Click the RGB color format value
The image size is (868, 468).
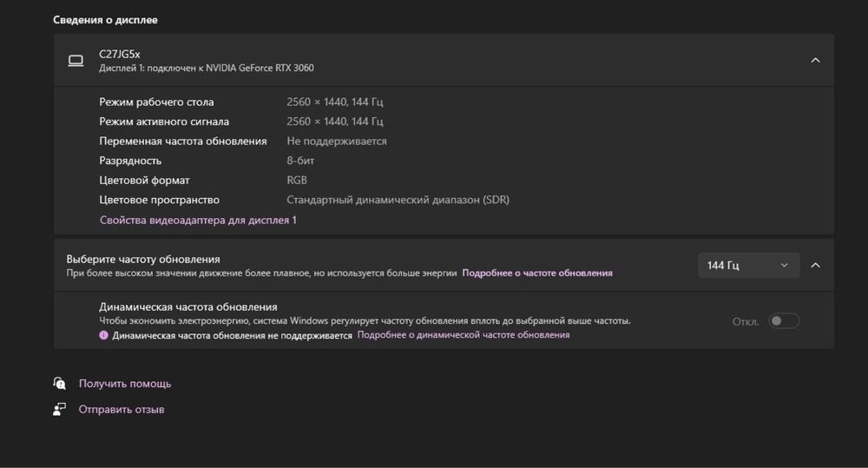click(x=297, y=180)
